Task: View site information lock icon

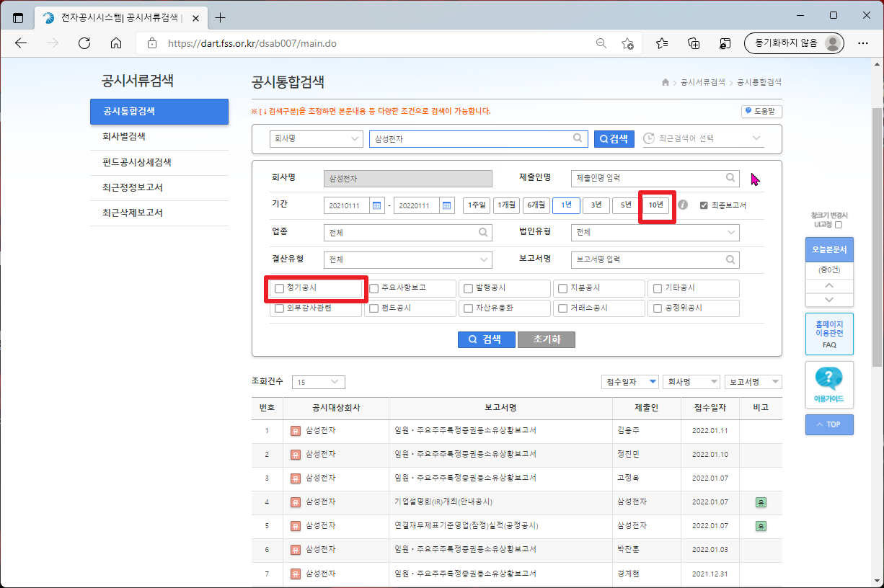Action: [151, 43]
